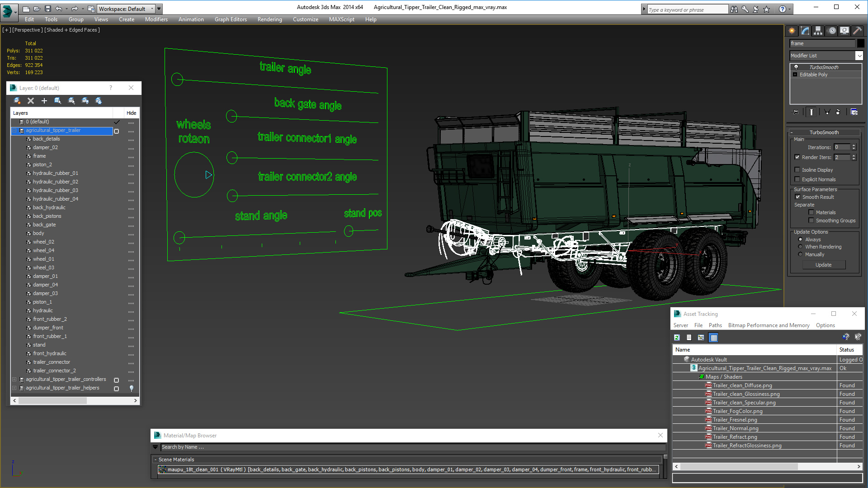Screen dimensions: 868x488
Task: Click the Hide column header in Layer dialog
Action: pos(131,113)
